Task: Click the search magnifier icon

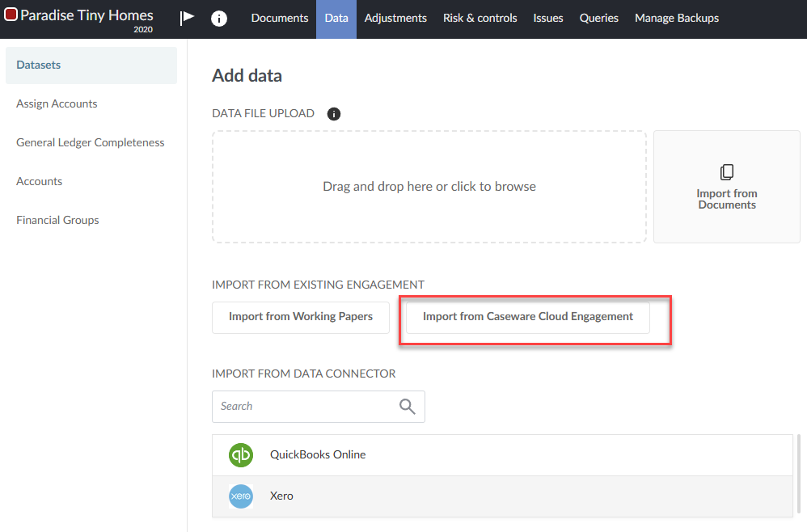Action: tap(408, 406)
